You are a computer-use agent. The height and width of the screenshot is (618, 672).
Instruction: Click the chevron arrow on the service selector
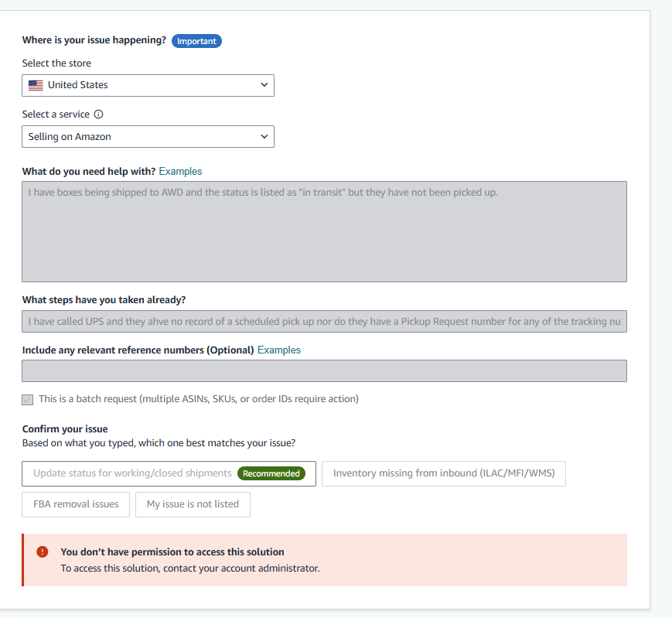(x=264, y=136)
